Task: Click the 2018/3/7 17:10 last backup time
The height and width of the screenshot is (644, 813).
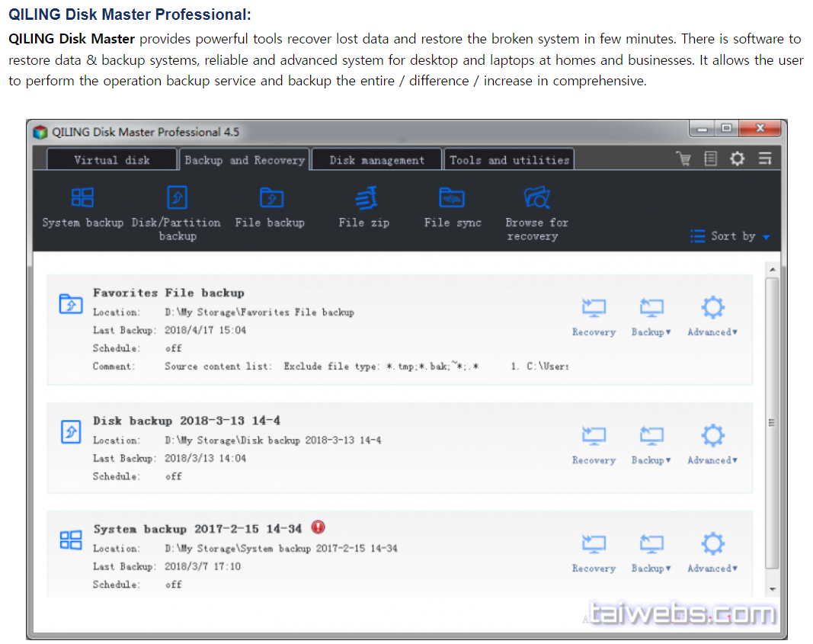Action: pos(203,567)
